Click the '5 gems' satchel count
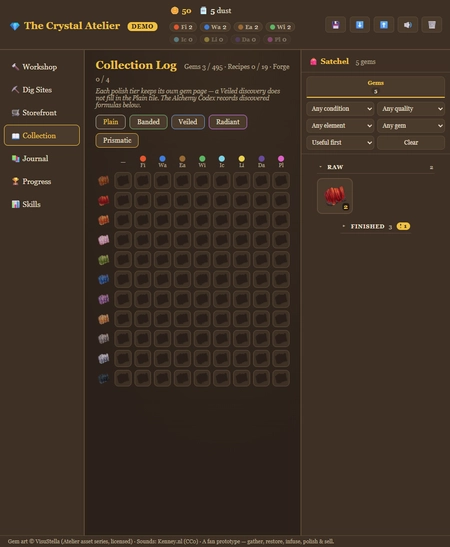The width and height of the screenshot is (450, 547). [x=365, y=62]
